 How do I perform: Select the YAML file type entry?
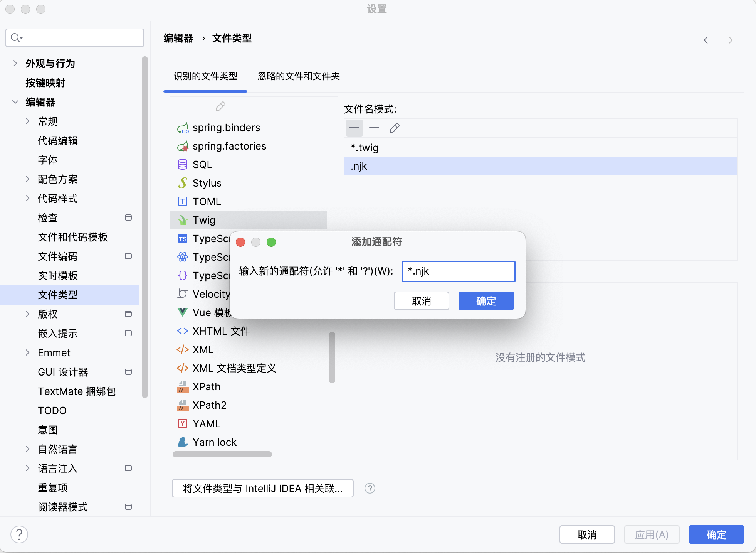206,424
